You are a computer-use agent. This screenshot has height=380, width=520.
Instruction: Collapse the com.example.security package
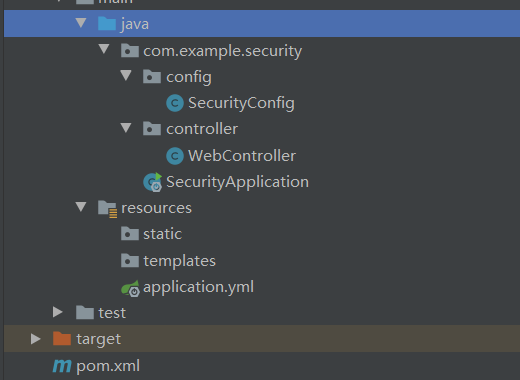click(x=104, y=49)
